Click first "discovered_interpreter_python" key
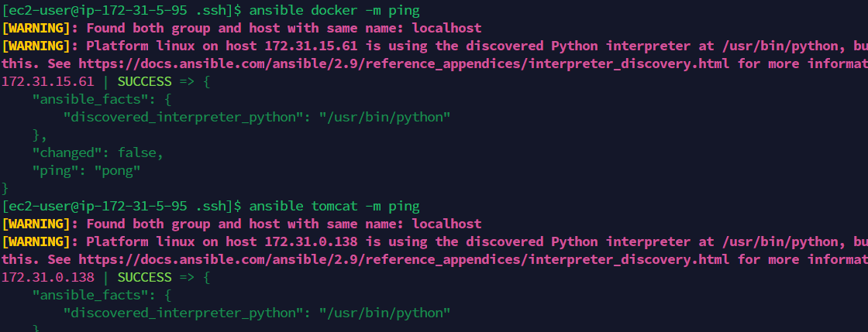 click(x=183, y=117)
